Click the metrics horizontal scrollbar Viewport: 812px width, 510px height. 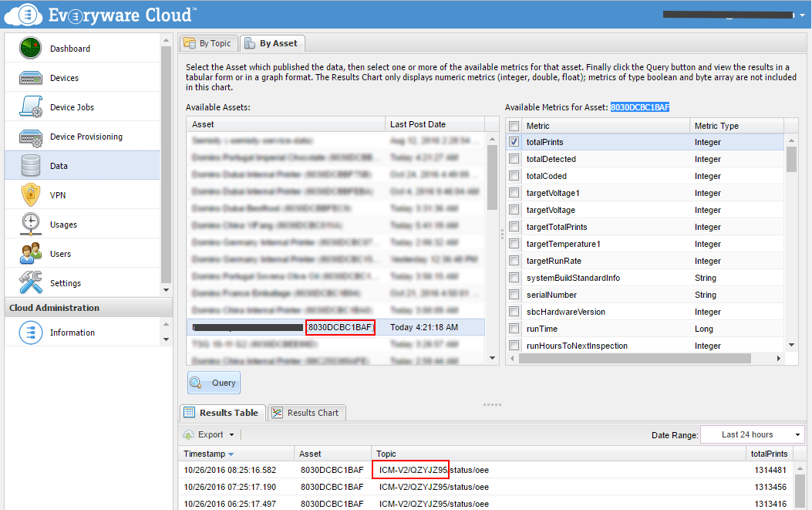click(635, 358)
